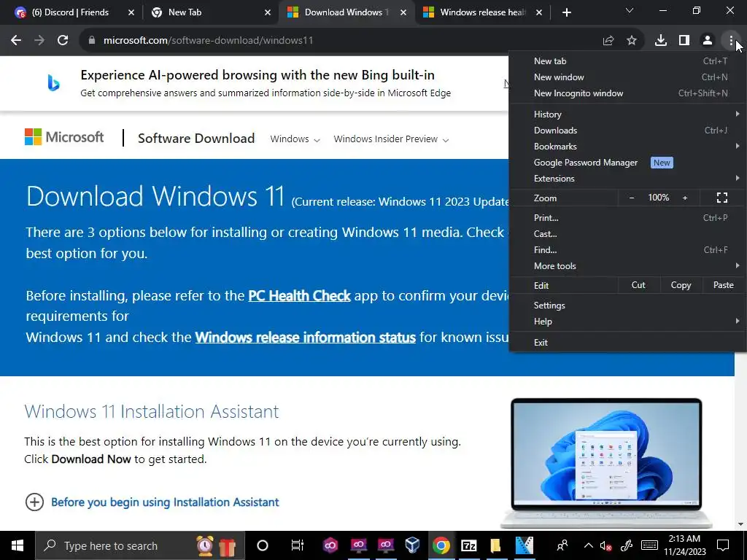Open a New Incognito window
This screenshot has width=747, height=560.
pos(627,93)
